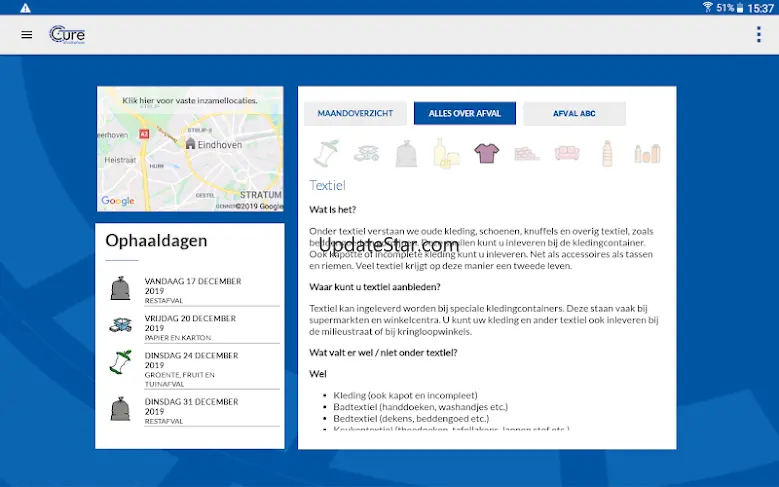
Task: Switch to the Maandoverzicht tab
Action: (x=355, y=113)
